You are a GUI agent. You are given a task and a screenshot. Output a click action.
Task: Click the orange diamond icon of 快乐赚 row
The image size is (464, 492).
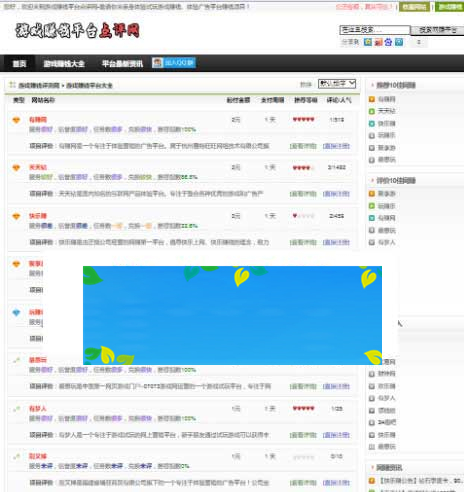[x=16, y=216]
